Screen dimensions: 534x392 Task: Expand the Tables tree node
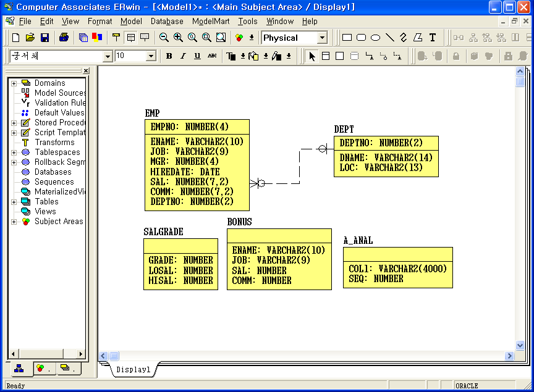(x=14, y=202)
